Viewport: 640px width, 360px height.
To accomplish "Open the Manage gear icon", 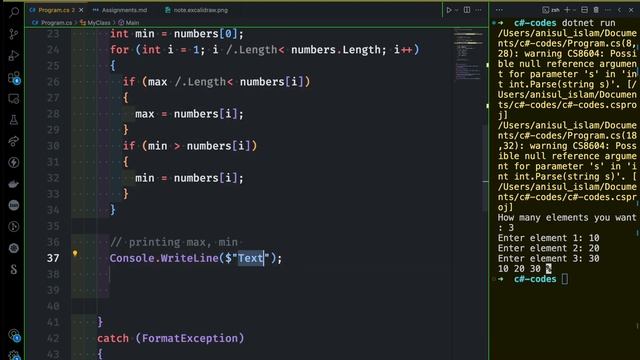I will [14, 355].
